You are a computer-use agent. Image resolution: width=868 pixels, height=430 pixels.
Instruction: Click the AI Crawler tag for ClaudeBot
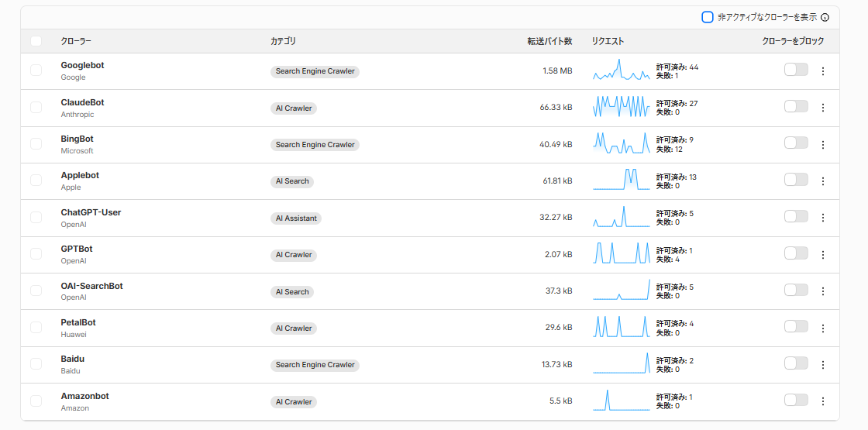click(x=294, y=108)
